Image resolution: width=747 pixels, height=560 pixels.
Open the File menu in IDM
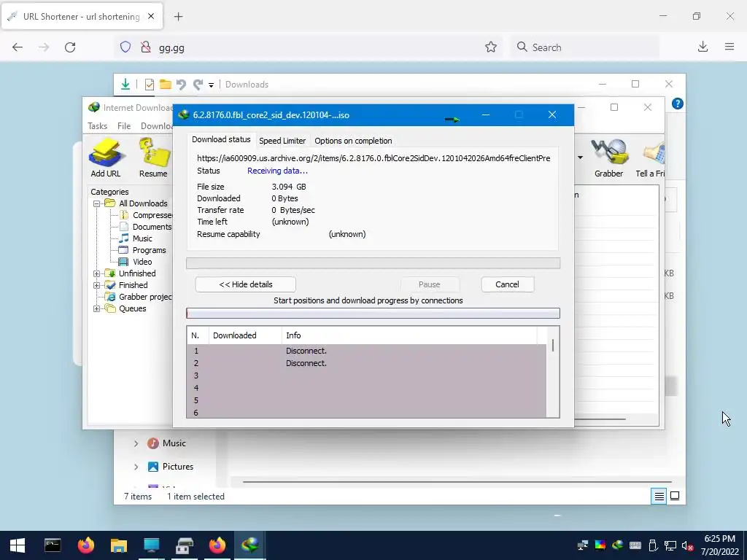pyautogui.click(x=124, y=126)
